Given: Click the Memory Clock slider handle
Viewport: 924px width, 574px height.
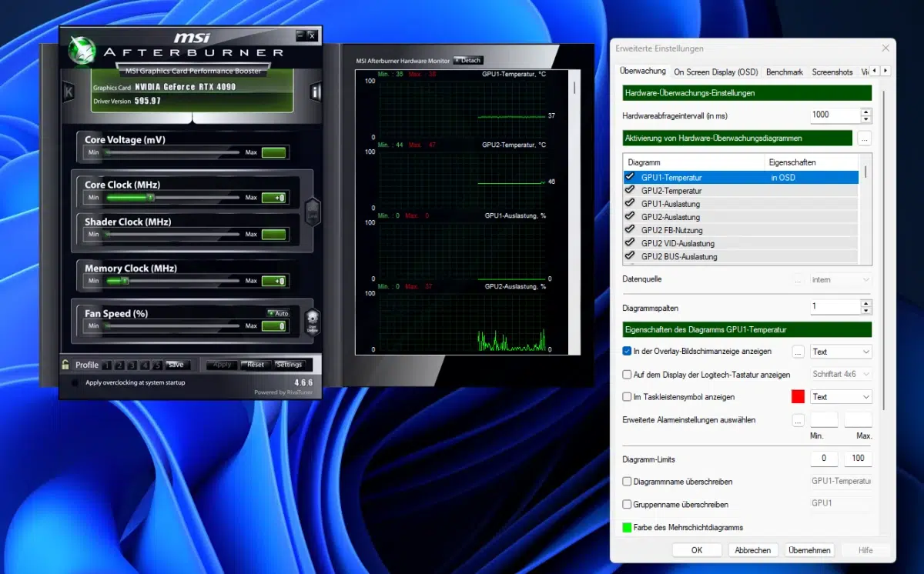Looking at the screenshot, I should 125,281.
